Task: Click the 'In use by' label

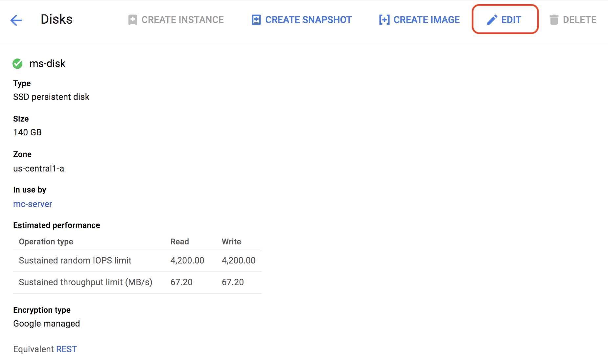Action: point(30,190)
